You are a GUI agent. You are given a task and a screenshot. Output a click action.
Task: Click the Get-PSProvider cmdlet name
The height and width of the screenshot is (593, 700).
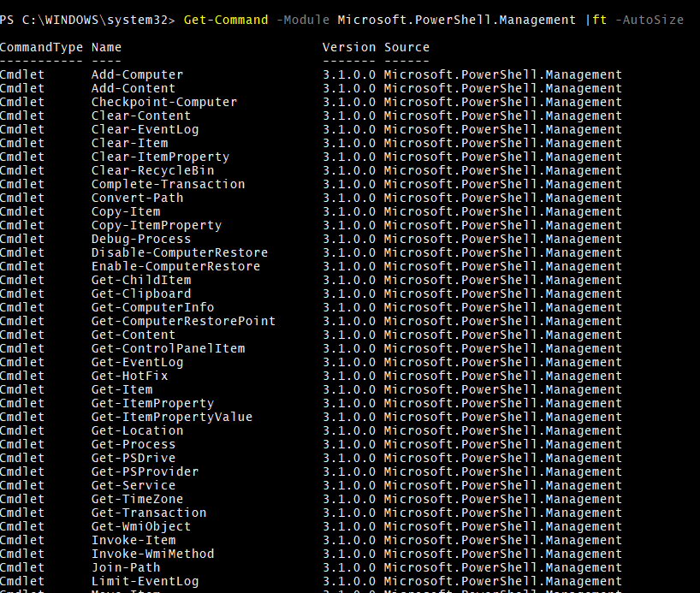coord(145,471)
